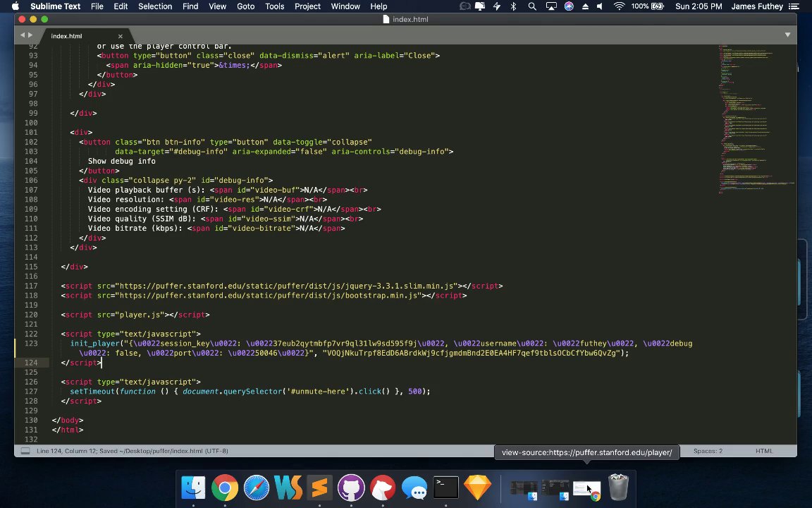The image size is (812, 508).
Task: Open Finder from the dock
Action: [193, 488]
